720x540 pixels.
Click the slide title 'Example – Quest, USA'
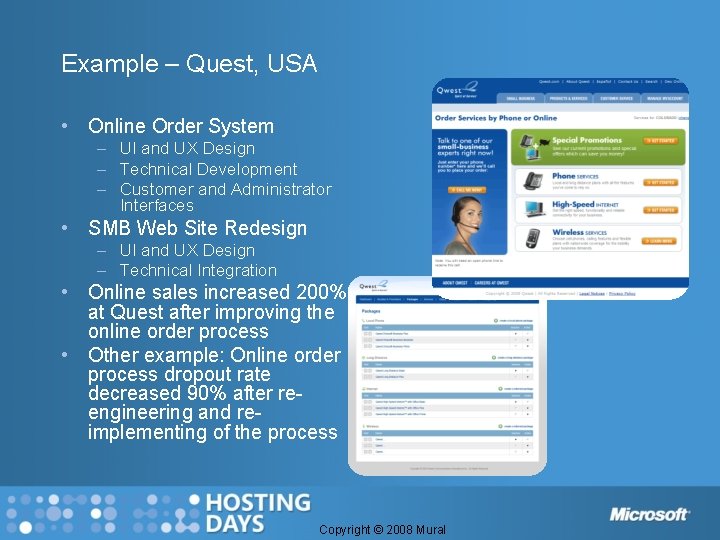(189, 63)
